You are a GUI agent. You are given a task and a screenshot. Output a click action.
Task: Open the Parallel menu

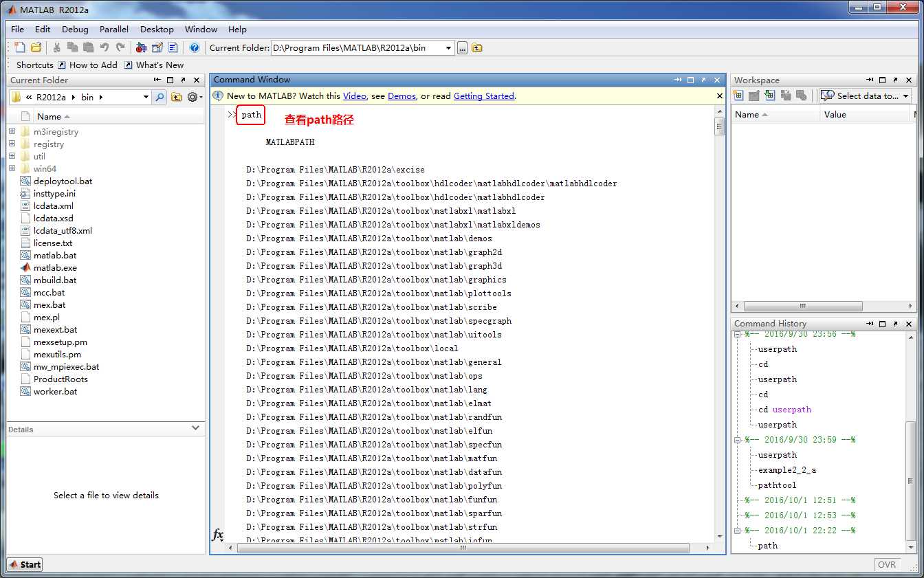tap(114, 29)
